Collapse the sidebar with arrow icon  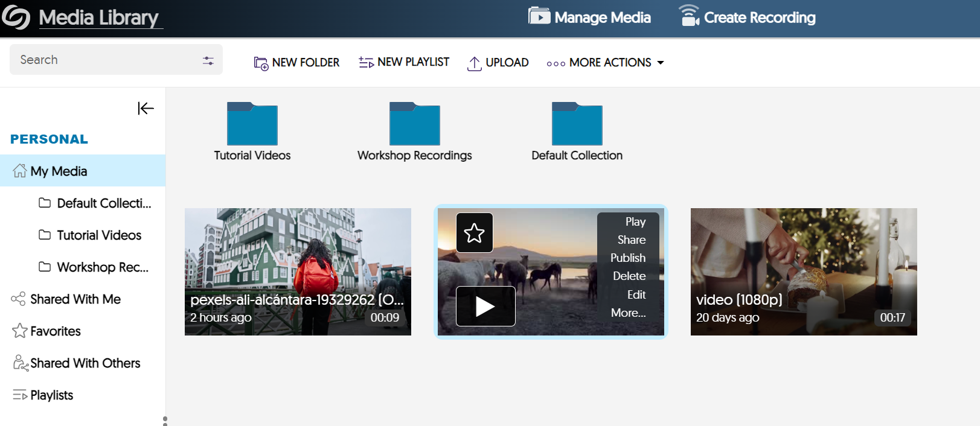[x=146, y=108]
